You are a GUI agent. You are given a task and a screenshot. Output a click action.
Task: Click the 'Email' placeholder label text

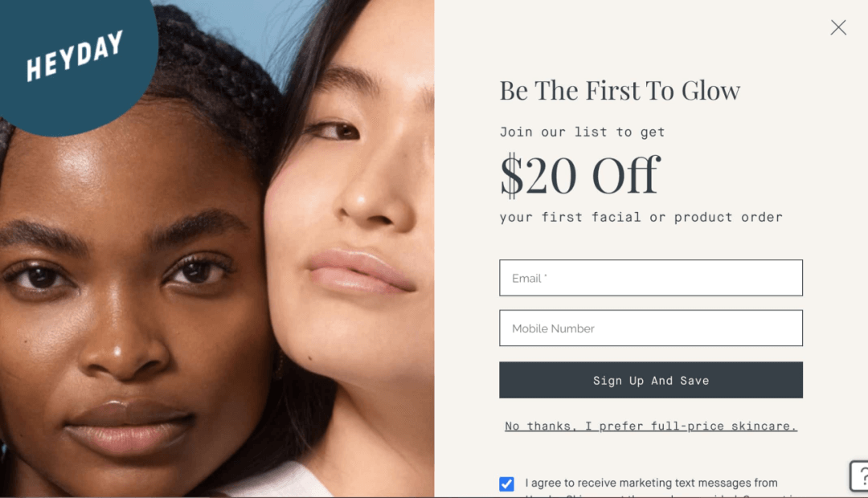[x=526, y=279]
